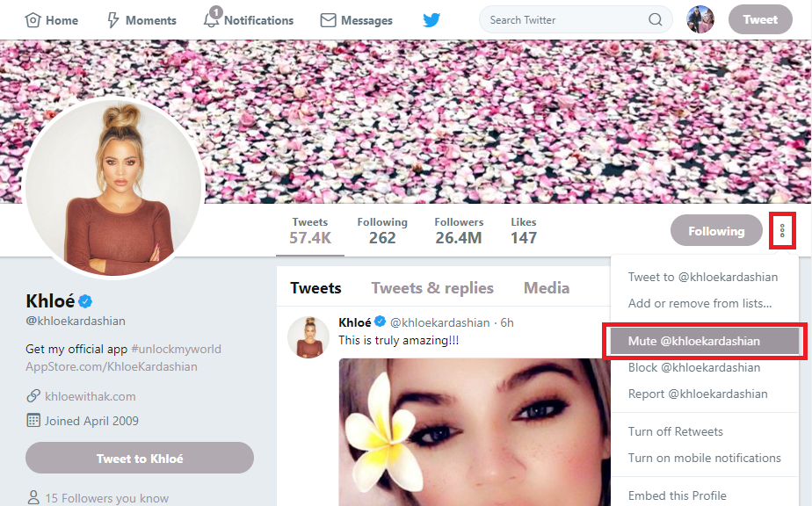
Task: Visit khloewithak.com website link
Action: point(91,396)
